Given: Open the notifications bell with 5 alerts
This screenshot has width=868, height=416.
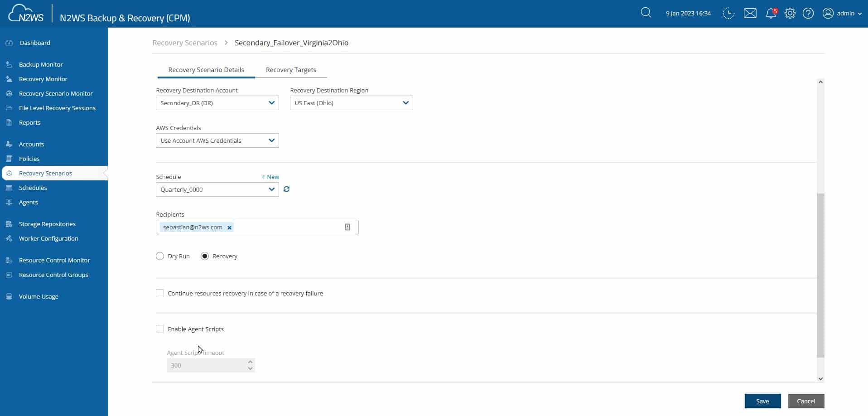Looking at the screenshot, I should 770,13.
